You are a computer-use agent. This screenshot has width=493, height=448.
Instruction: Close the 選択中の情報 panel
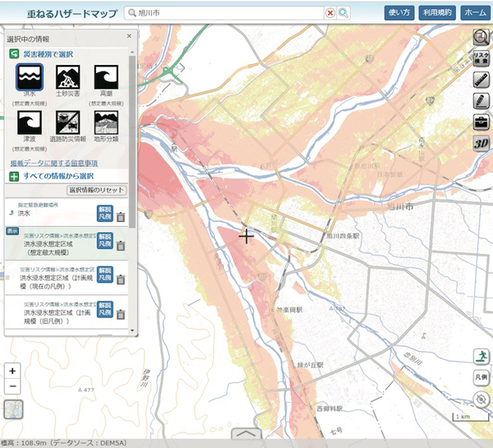click(129, 36)
